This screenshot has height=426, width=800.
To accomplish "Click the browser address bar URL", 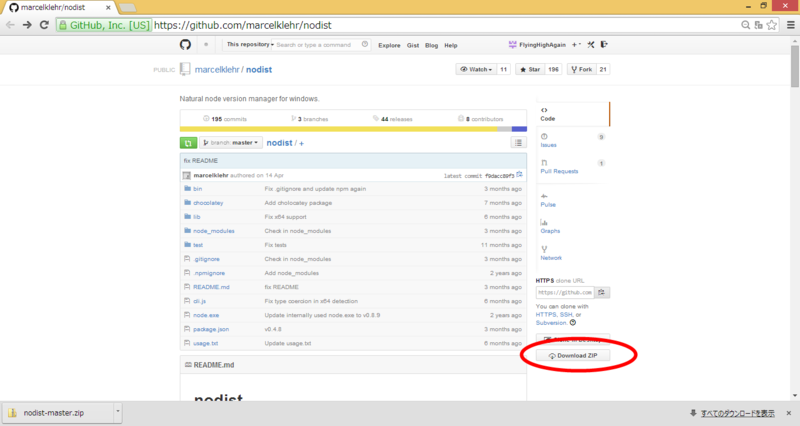I will click(243, 25).
